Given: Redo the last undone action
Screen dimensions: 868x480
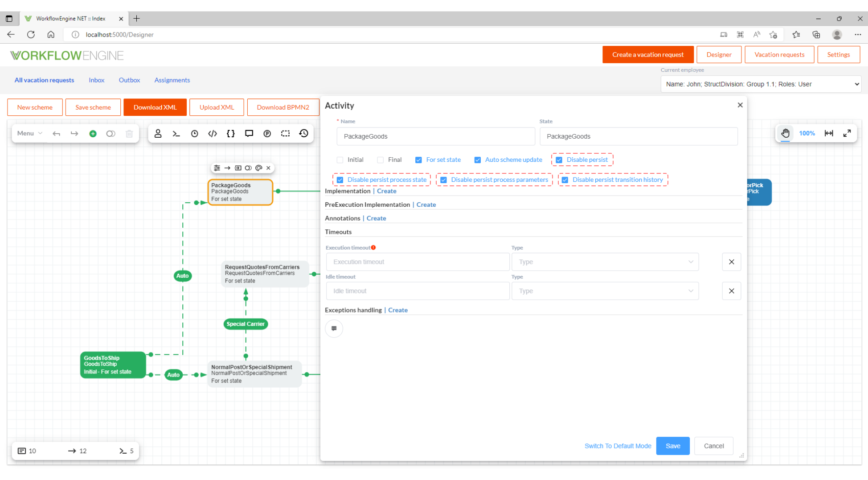Looking at the screenshot, I should click(x=74, y=134).
